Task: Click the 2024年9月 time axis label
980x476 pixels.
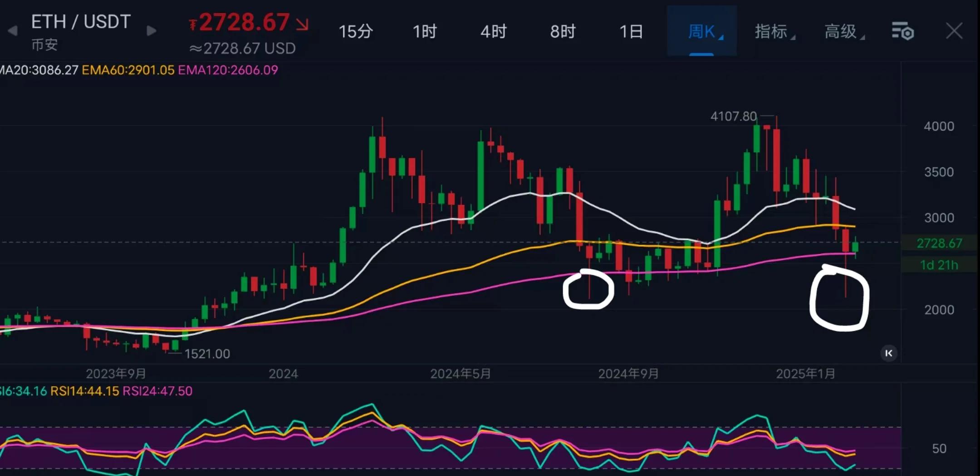Action: (628, 374)
